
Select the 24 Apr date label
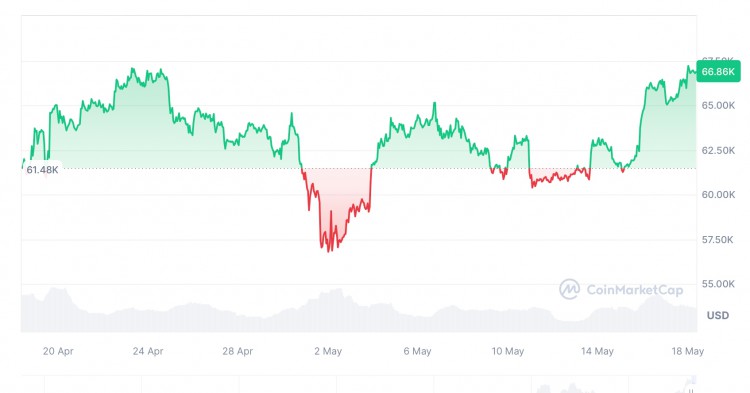(148, 351)
